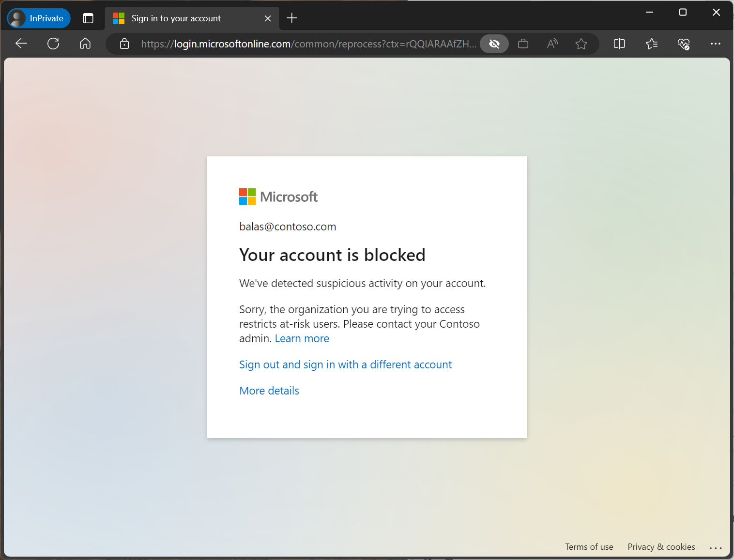Image resolution: width=734 pixels, height=560 pixels.
Task: Open the split screen view
Action: click(619, 44)
